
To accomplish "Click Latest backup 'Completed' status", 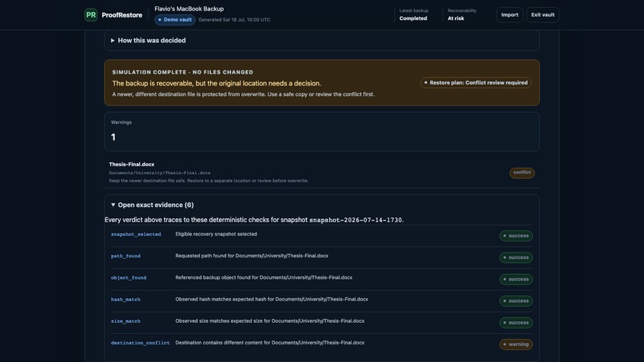I will pos(413,18).
